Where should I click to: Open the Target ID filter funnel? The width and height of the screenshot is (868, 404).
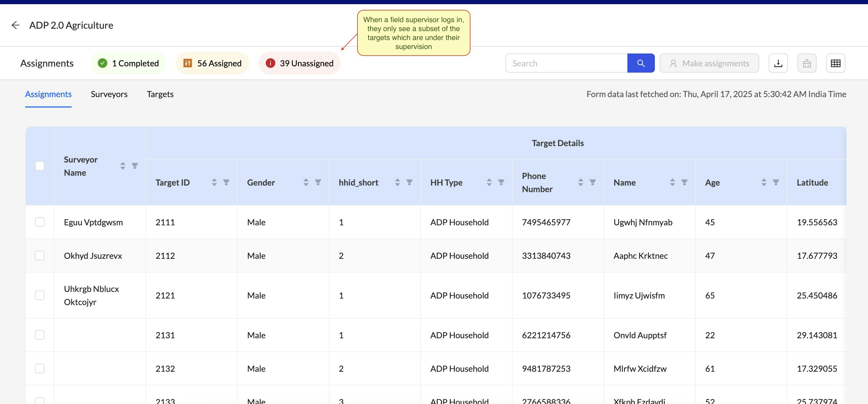[226, 182]
